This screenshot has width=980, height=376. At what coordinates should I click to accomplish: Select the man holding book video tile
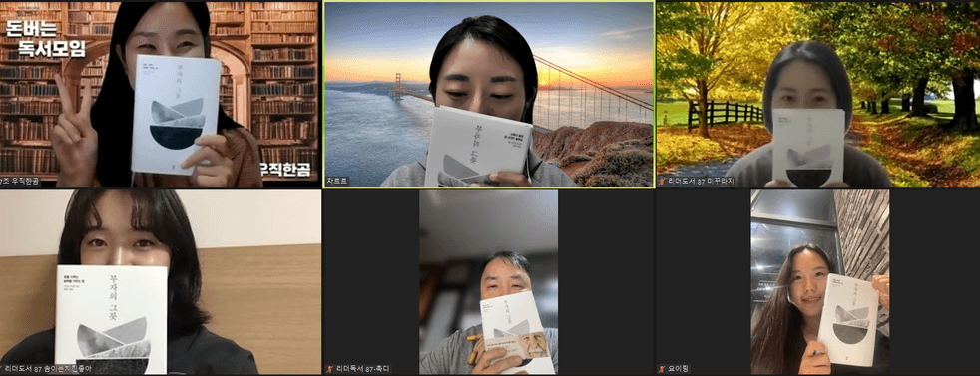tap(489, 282)
